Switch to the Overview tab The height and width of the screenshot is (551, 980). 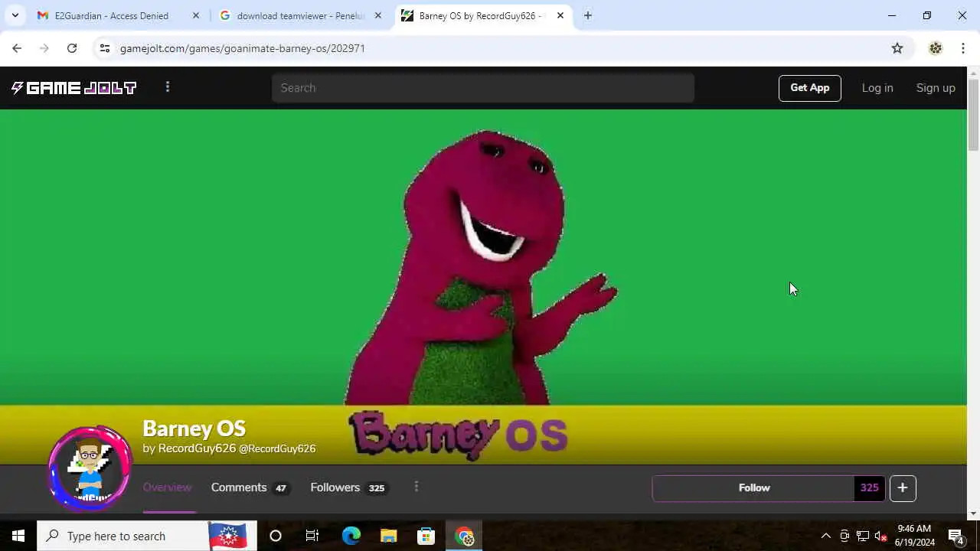click(x=167, y=487)
